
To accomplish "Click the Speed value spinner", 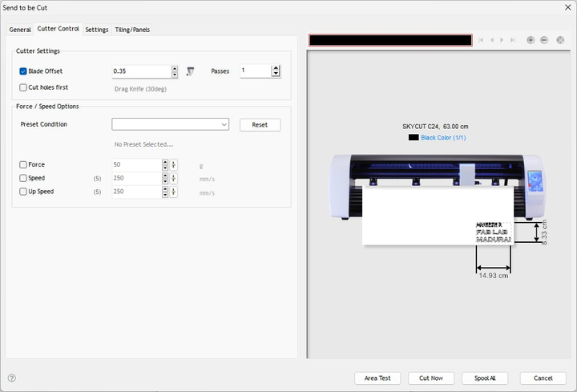I will tap(165, 179).
